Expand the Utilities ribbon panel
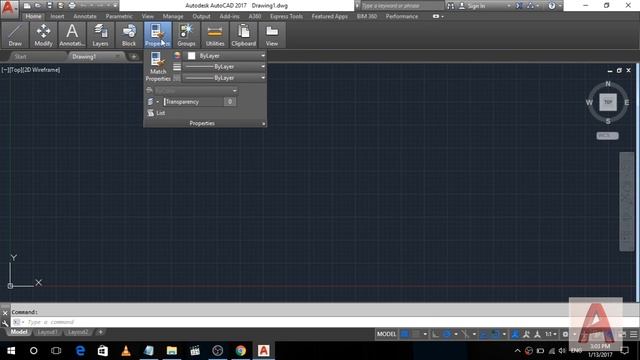This screenshot has width=640, height=360. (215, 35)
